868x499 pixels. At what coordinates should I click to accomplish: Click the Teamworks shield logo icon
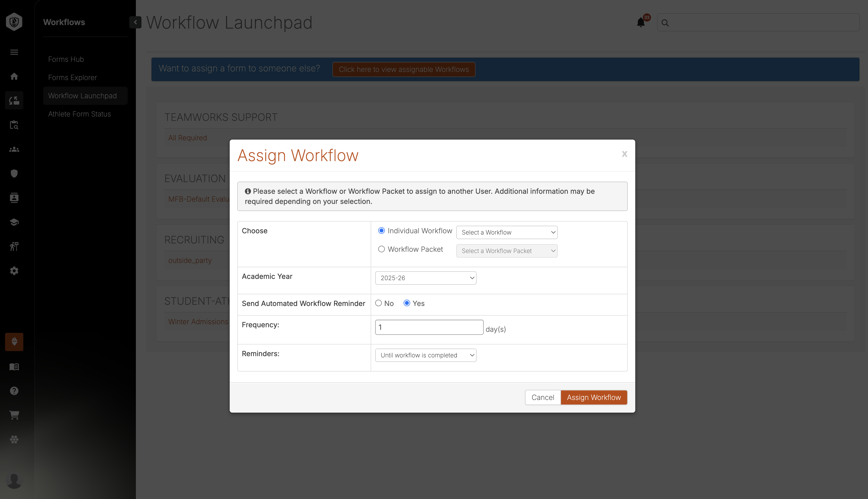point(14,22)
